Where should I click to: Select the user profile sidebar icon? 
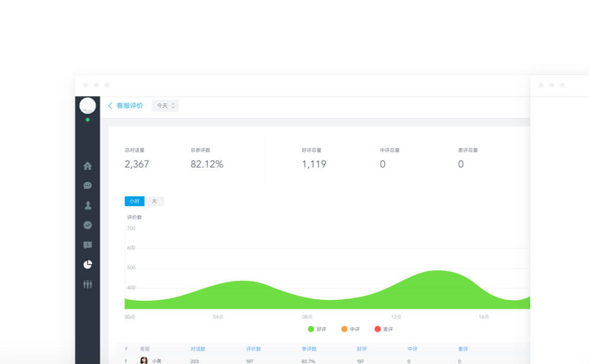(x=88, y=206)
